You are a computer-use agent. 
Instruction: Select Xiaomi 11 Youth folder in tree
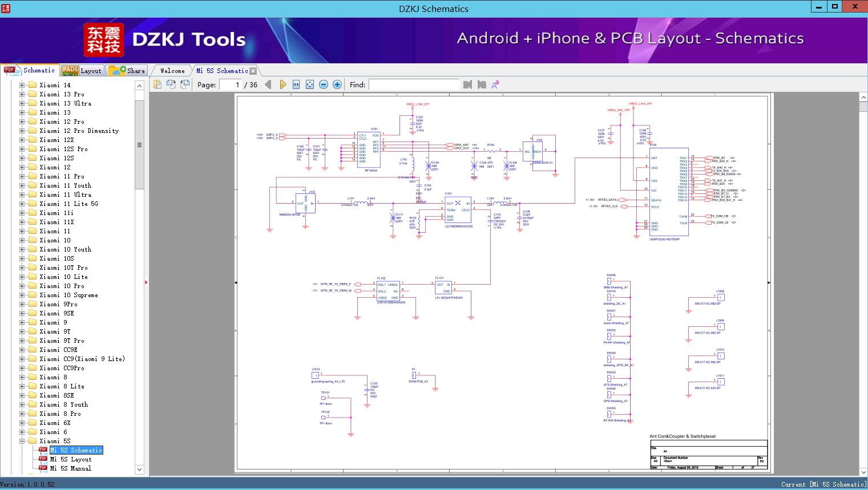[x=65, y=185]
